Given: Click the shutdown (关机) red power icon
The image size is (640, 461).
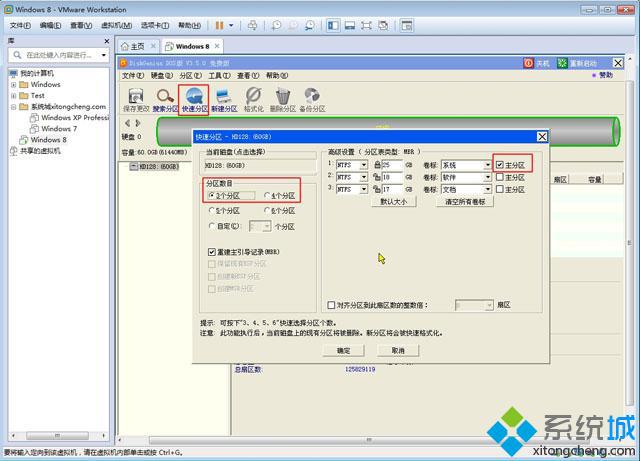Looking at the screenshot, I should click(529, 63).
